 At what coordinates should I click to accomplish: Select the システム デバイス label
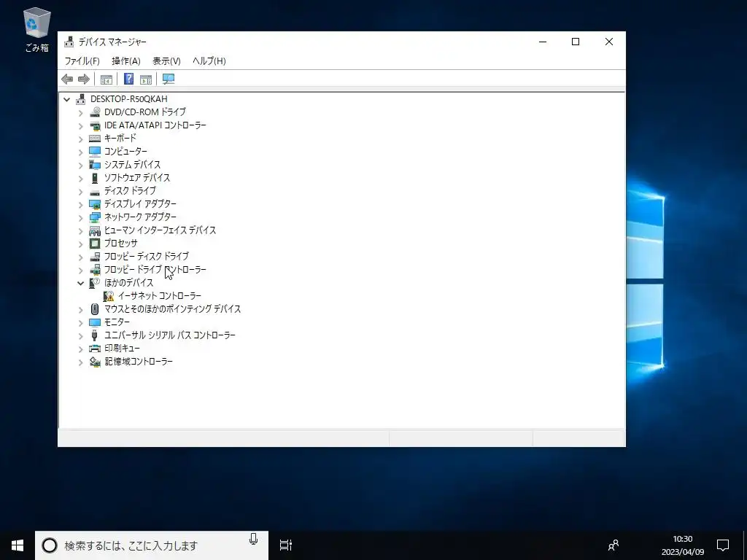(x=133, y=165)
